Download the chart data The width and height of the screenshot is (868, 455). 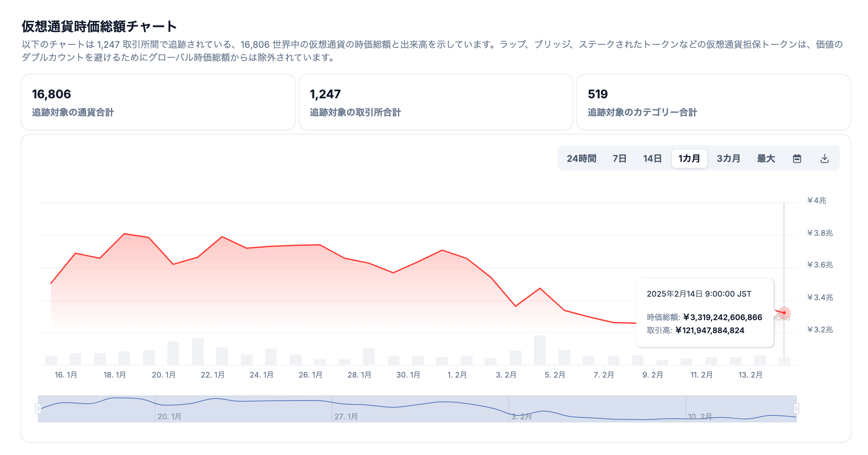point(825,158)
